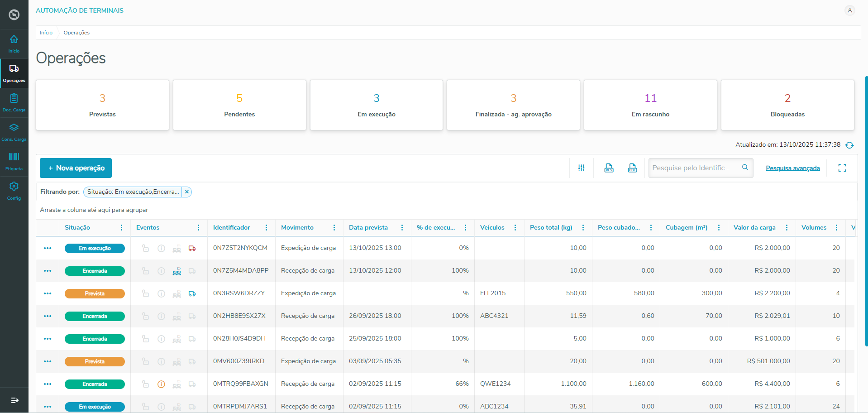Open the user profile icon
The height and width of the screenshot is (413, 868).
pyautogui.click(x=849, y=10)
